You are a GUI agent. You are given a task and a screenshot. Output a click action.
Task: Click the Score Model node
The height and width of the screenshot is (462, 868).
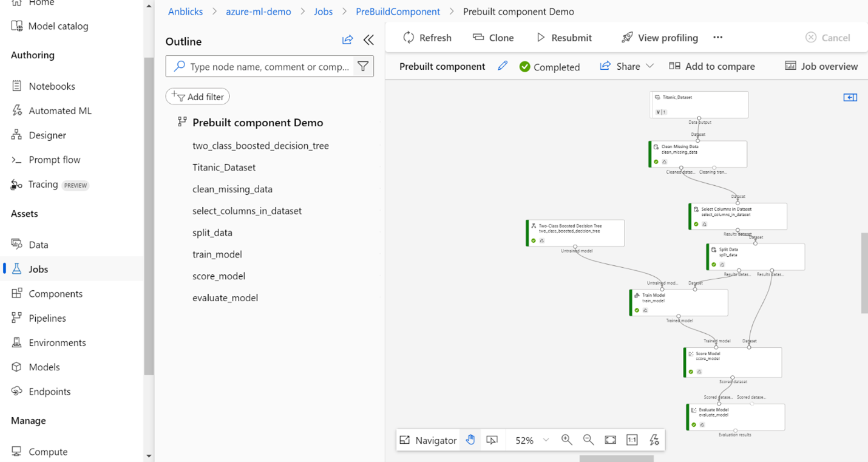pyautogui.click(x=733, y=362)
